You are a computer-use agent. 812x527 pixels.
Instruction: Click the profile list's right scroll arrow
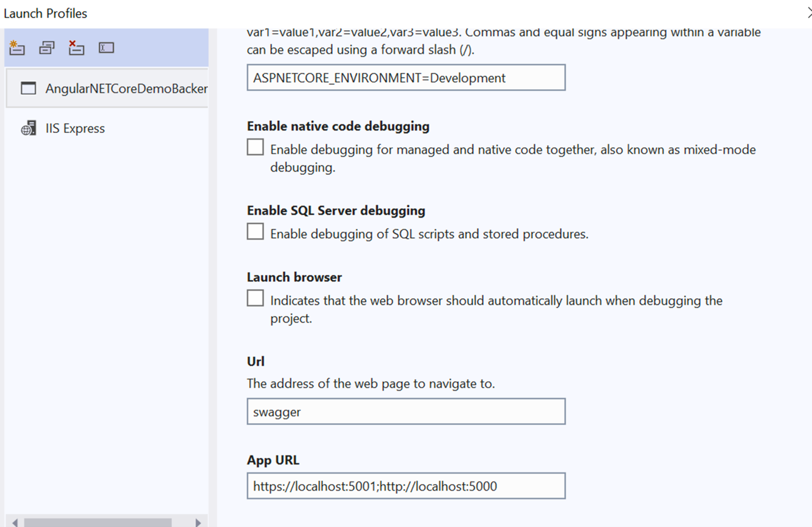coord(198,522)
